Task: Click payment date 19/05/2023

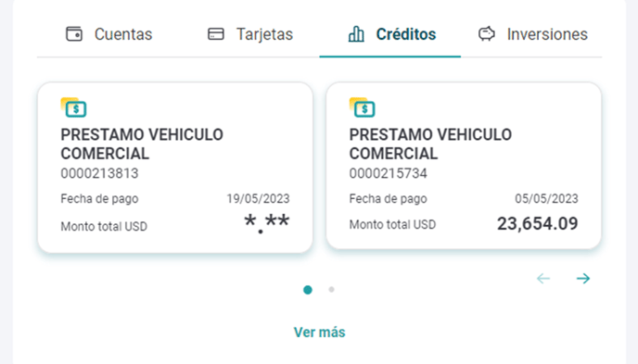Action: (x=258, y=198)
